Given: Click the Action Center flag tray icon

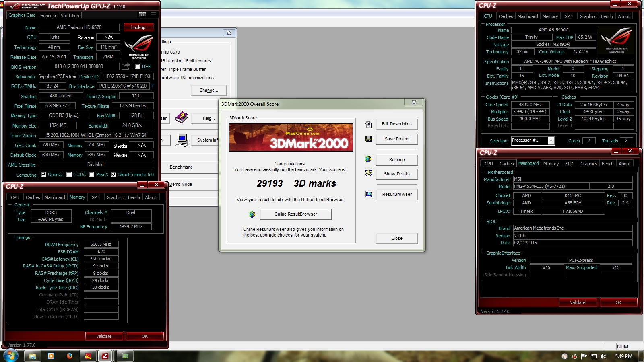Looking at the screenshot, I should [x=584, y=356].
